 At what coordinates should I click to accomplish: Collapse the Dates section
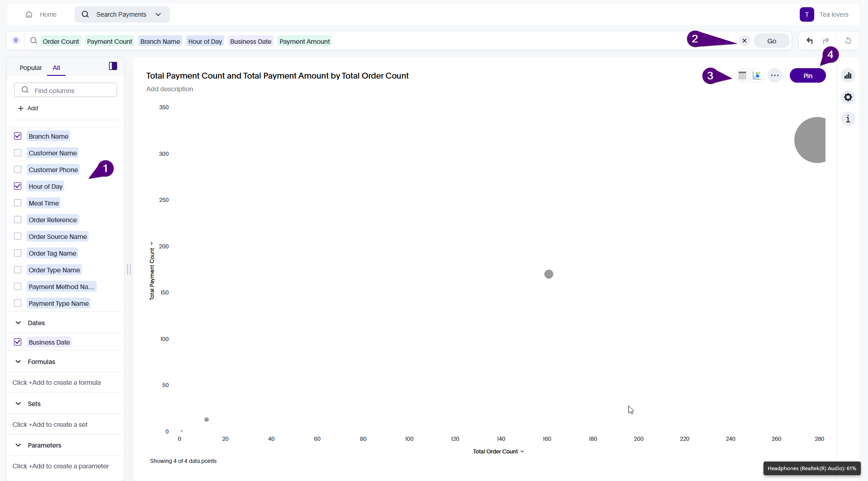pos(18,323)
